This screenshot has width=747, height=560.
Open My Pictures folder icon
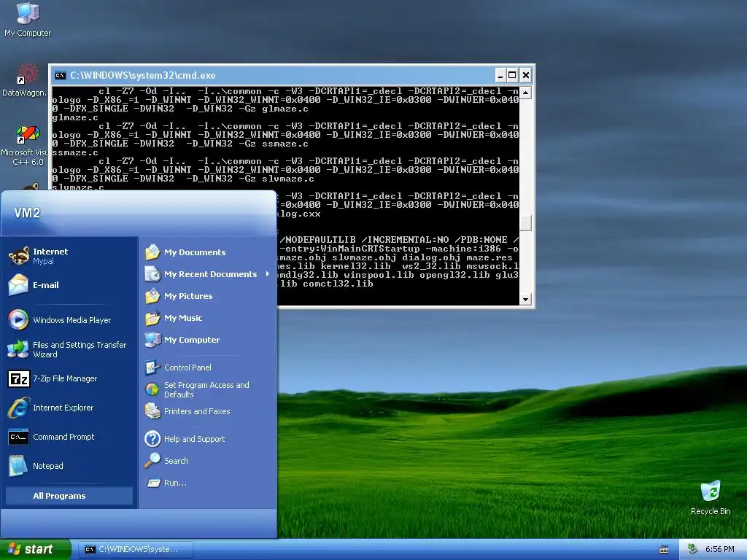coord(152,296)
